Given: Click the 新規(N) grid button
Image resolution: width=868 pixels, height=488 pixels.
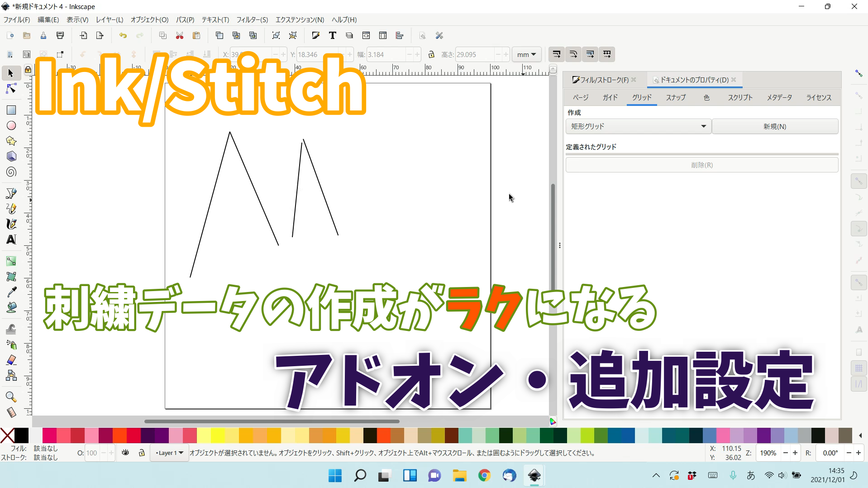Looking at the screenshot, I should (775, 126).
